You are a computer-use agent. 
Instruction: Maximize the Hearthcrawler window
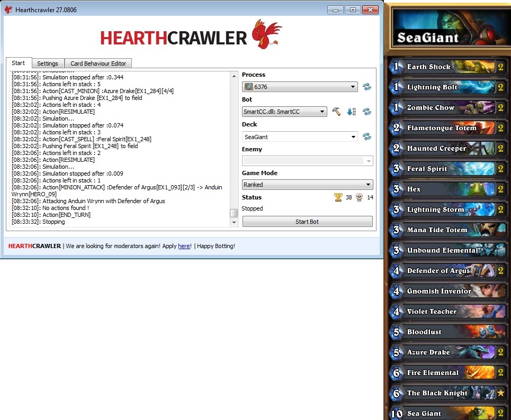[x=353, y=10]
